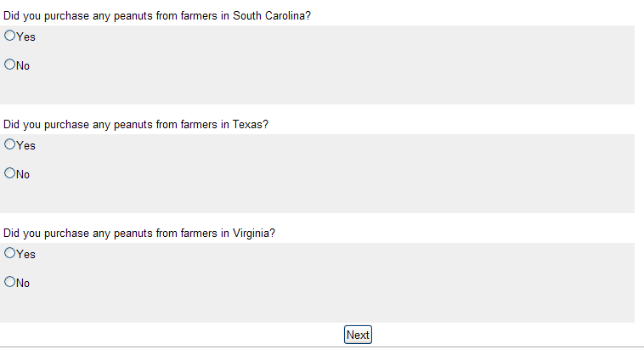Image resolution: width=644 pixels, height=355 pixels.
Task: Click the "Yes" label text under Virginia
Action: click(25, 255)
